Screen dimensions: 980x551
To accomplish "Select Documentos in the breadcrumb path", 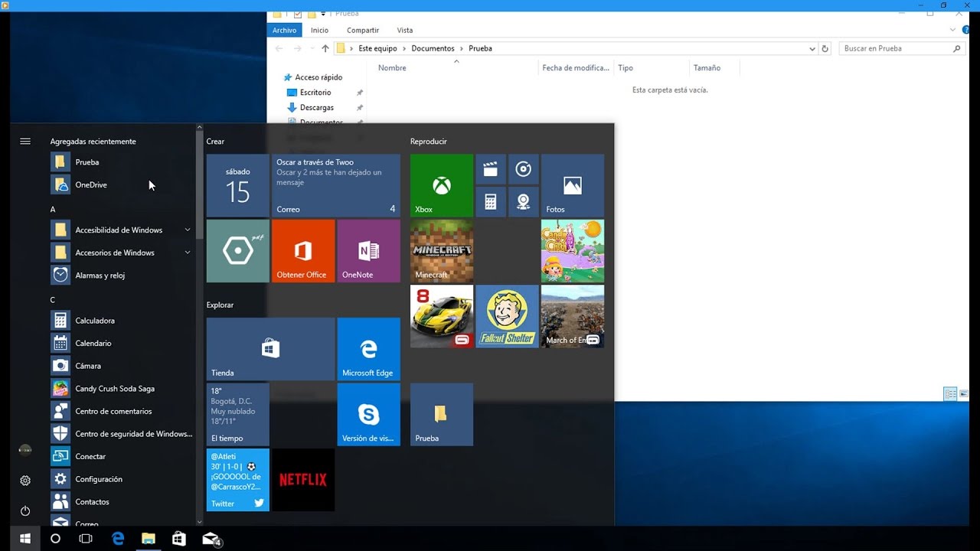I will click(433, 48).
